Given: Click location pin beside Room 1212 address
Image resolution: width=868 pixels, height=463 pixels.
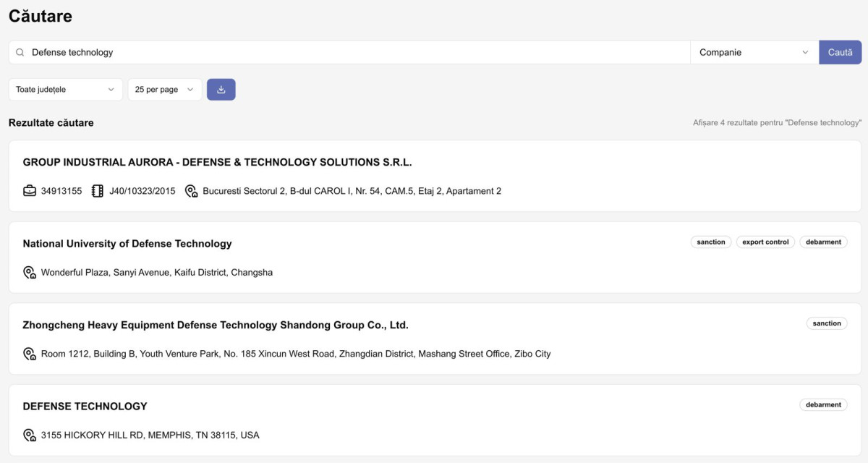Looking at the screenshot, I should [x=30, y=354].
